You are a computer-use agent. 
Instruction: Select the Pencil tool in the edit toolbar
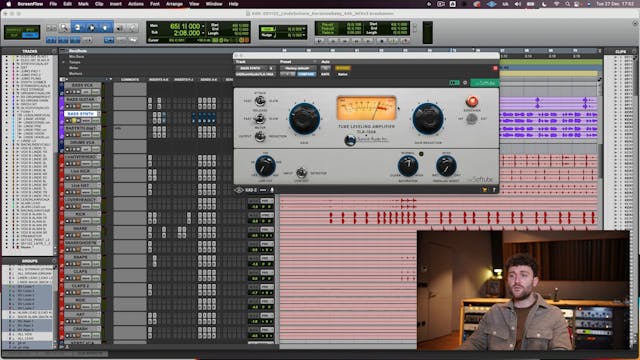132,28
